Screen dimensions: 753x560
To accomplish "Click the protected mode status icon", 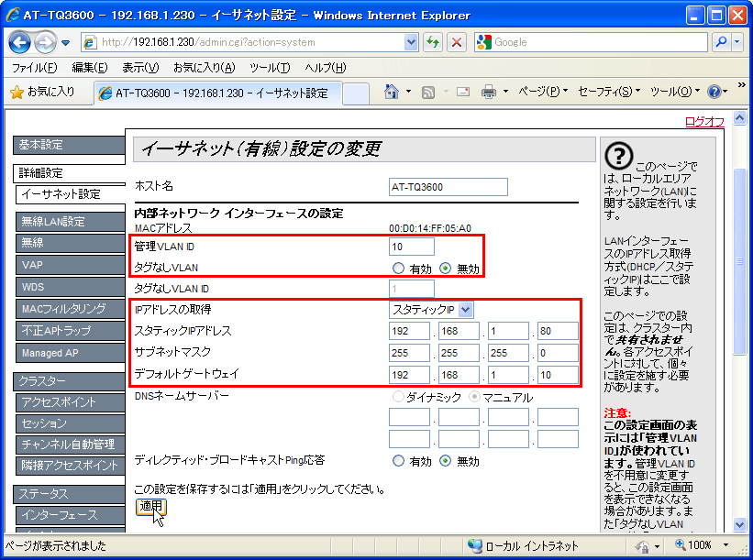I will pos(643,546).
